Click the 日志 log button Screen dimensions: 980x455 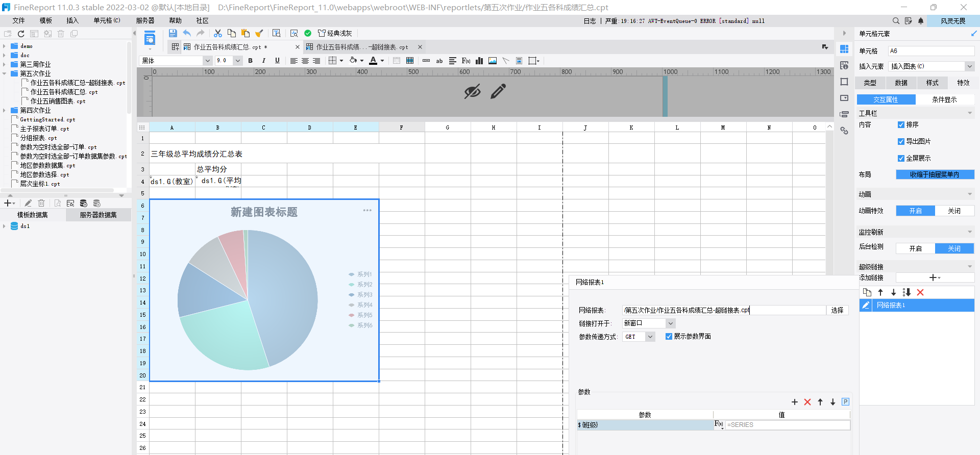[x=590, y=21]
